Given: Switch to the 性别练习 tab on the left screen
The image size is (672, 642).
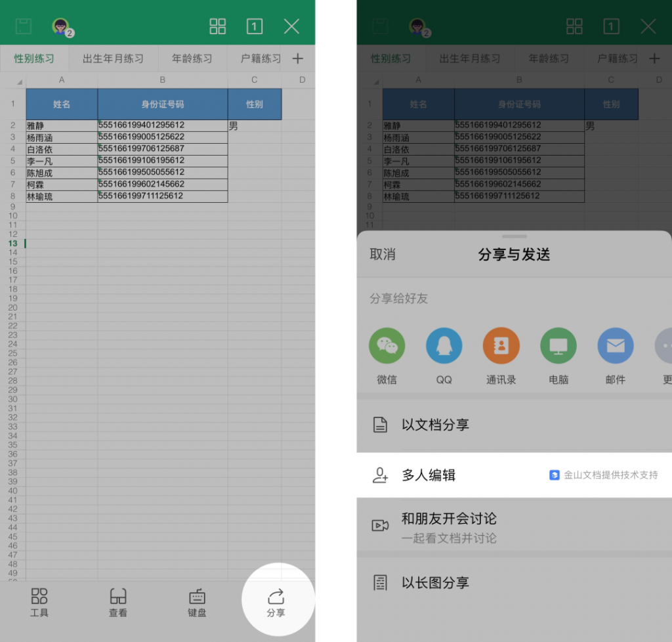Looking at the screenshot, I should 34,58.
